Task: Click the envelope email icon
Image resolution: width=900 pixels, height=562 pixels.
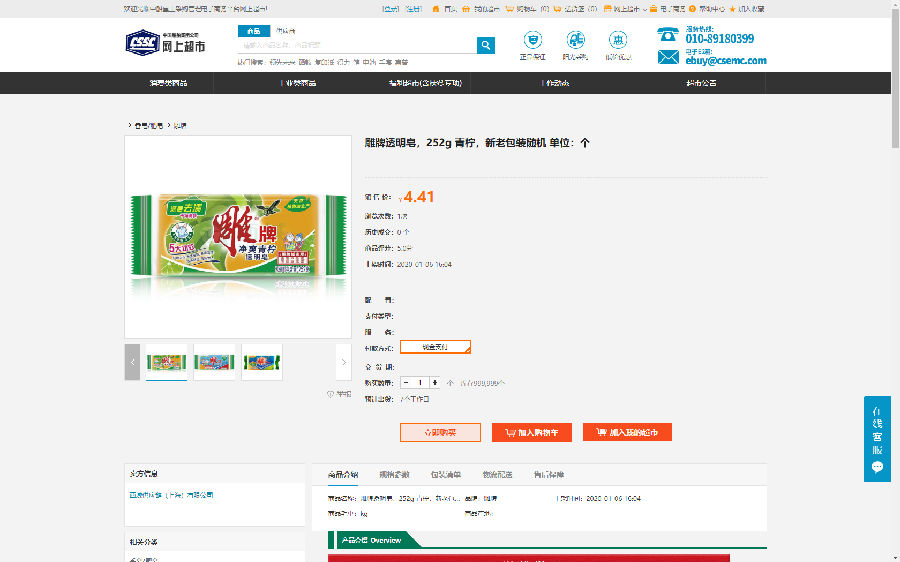Action: 668,57
